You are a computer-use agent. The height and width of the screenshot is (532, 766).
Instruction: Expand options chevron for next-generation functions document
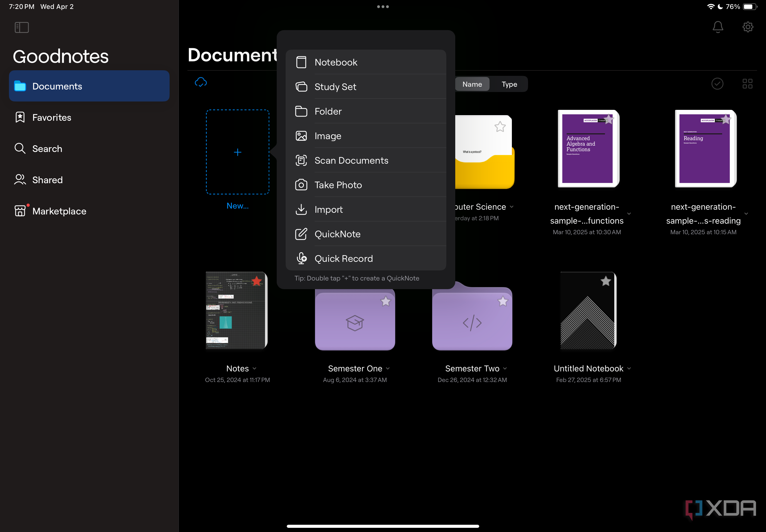[629, 214]
